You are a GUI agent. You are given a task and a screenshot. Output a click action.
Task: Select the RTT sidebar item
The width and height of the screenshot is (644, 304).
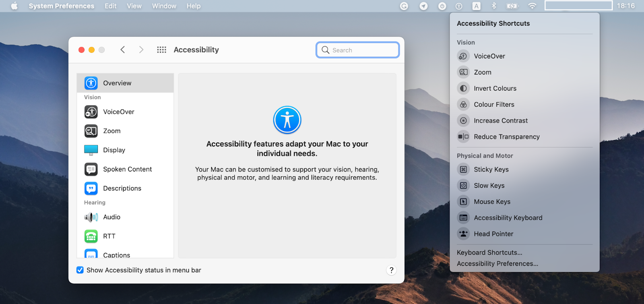click(x=125, y=236)
